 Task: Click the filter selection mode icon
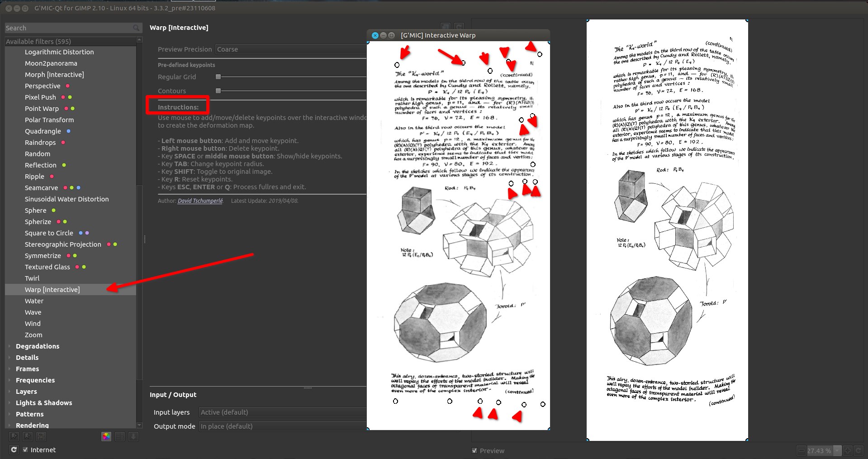(x=120, y=436)
